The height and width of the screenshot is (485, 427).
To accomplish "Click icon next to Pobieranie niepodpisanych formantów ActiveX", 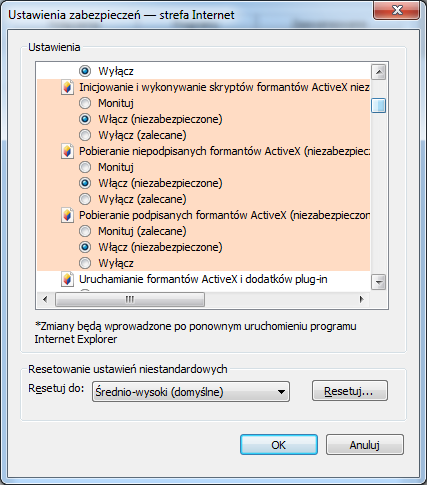I will click(67, 151).
